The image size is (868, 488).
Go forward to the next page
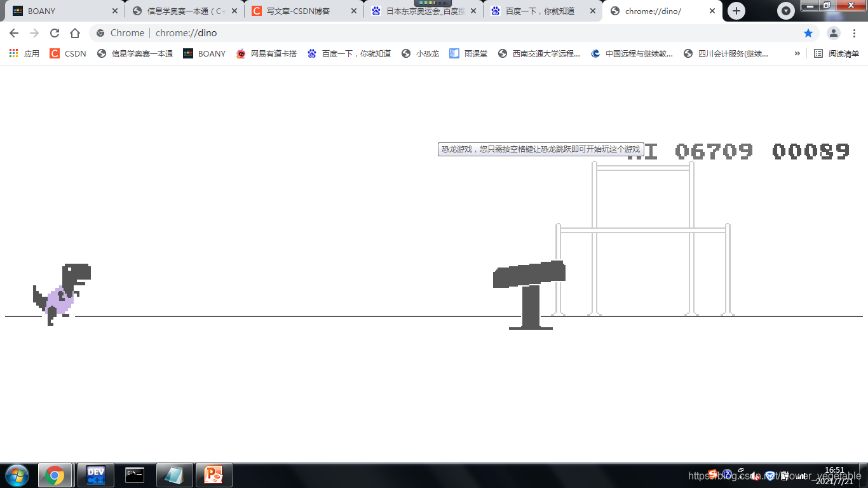34,33
